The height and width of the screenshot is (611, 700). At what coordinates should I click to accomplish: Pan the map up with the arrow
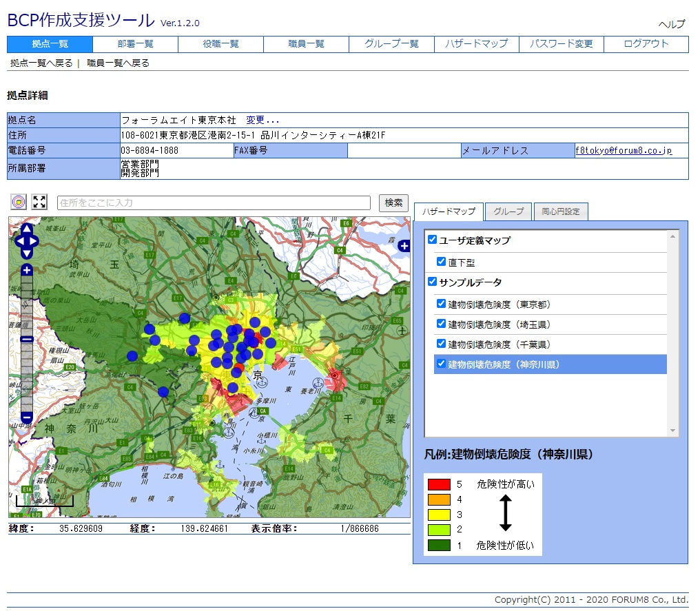click(x=27, y=230)
